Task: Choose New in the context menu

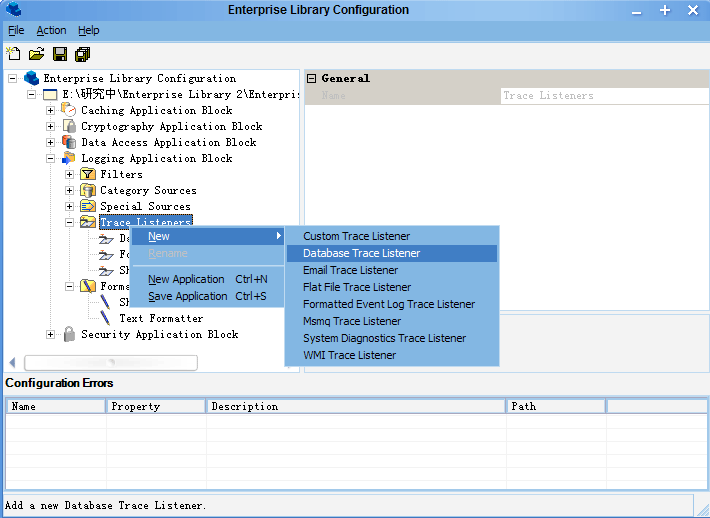Action: pyautogui.click(x=207, y=236)
